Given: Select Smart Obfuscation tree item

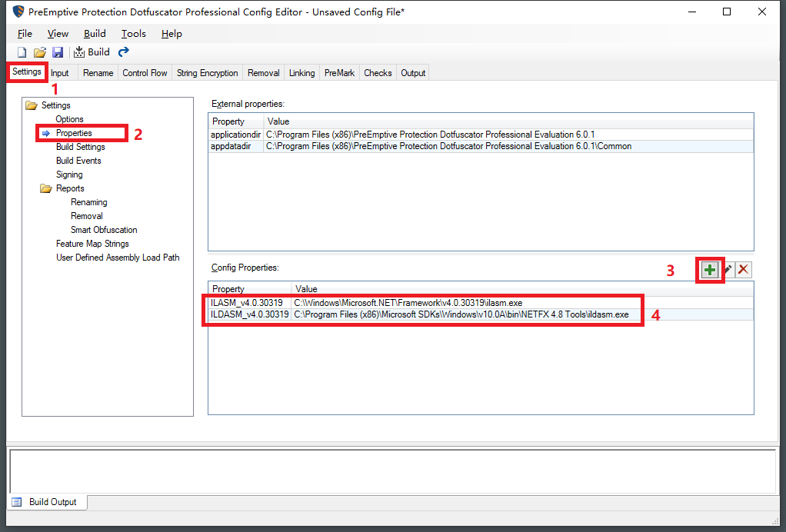Looking at the screenshot, I should pyautogui.click(x=104, y=230).
